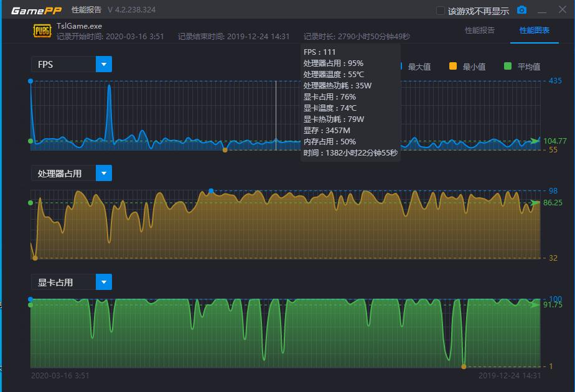
Task: Click the TslGame.exe title text
Action: click(81, 25)
